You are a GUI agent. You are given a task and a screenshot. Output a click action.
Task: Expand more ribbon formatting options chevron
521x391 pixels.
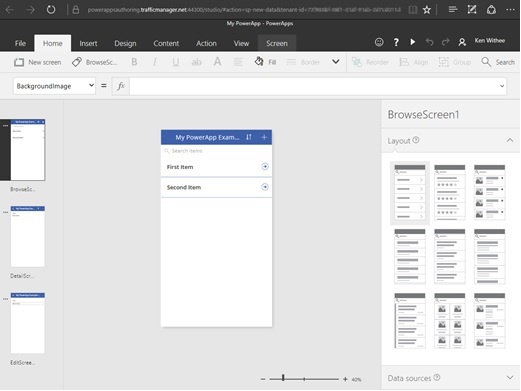click(336, 62)
